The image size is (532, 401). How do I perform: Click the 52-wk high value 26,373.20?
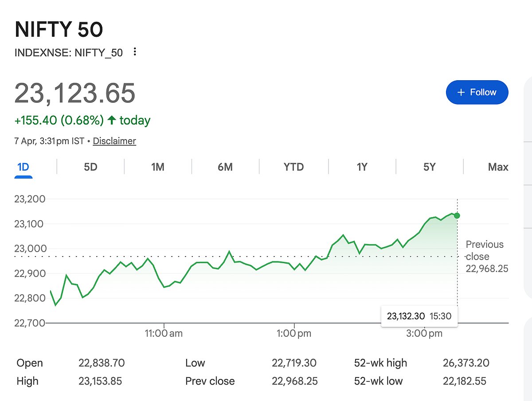(466, 363)
